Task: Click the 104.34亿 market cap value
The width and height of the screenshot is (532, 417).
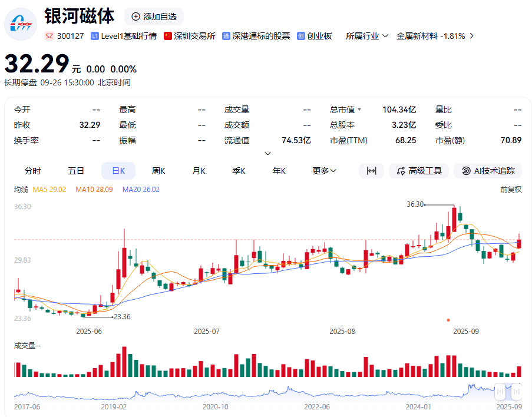Action: pyautogui.click(x=399, y=110)
